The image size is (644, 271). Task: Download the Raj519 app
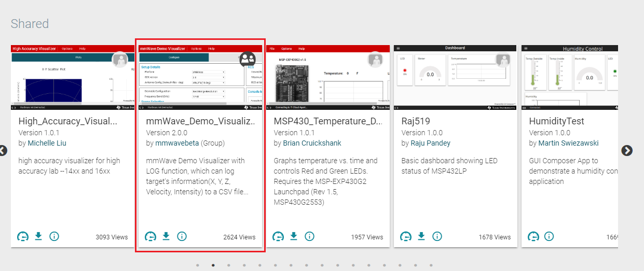click(x=421, y=236)
